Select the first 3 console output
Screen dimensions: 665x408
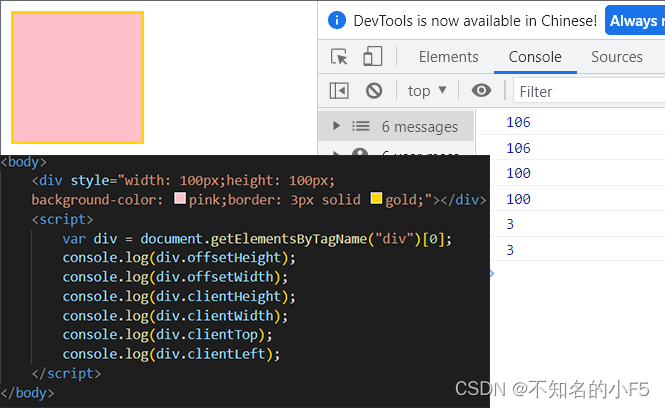(510, 224)
